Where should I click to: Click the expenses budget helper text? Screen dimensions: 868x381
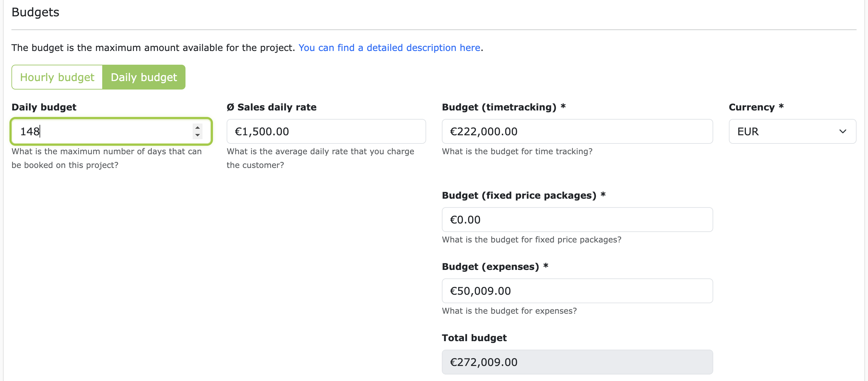[x=509, y=310]
